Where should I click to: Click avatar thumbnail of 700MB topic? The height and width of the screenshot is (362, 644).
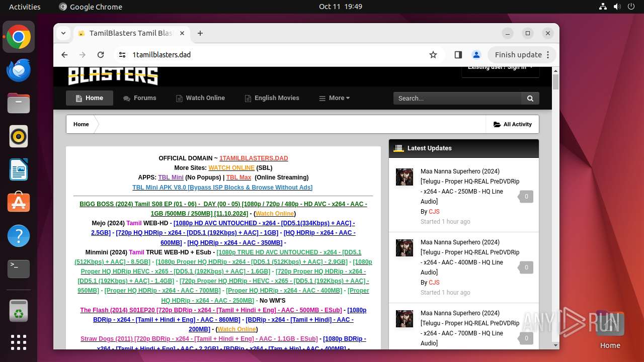coord(405,319)
